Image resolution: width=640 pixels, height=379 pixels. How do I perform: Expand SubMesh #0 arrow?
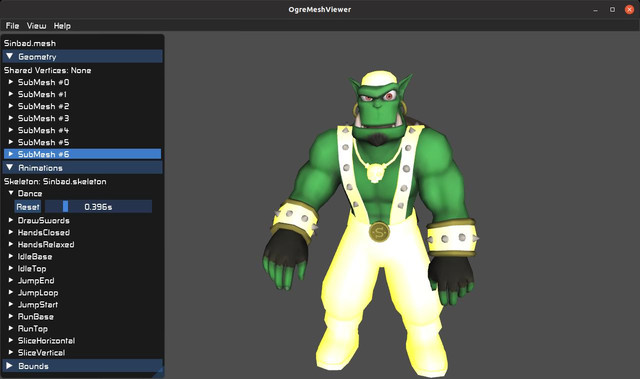tap(11, 82)
